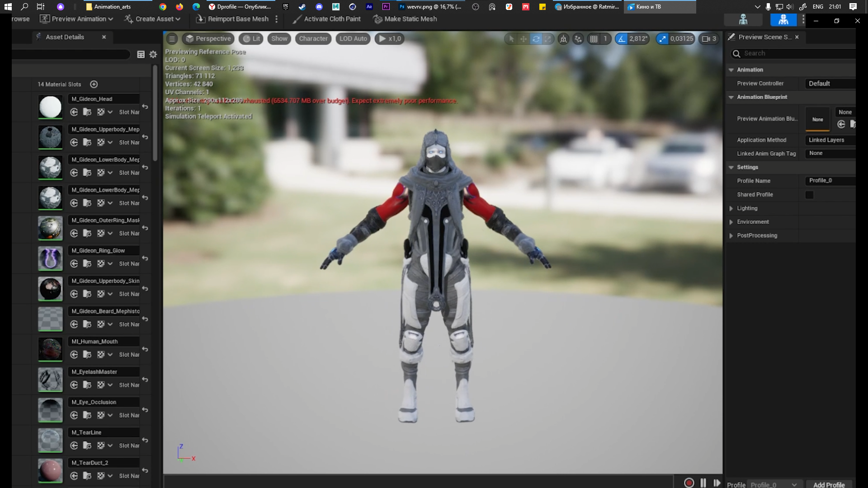Enable the Shared Profile checkbox
Screen dimensions: 868x488
pos(809,195)
